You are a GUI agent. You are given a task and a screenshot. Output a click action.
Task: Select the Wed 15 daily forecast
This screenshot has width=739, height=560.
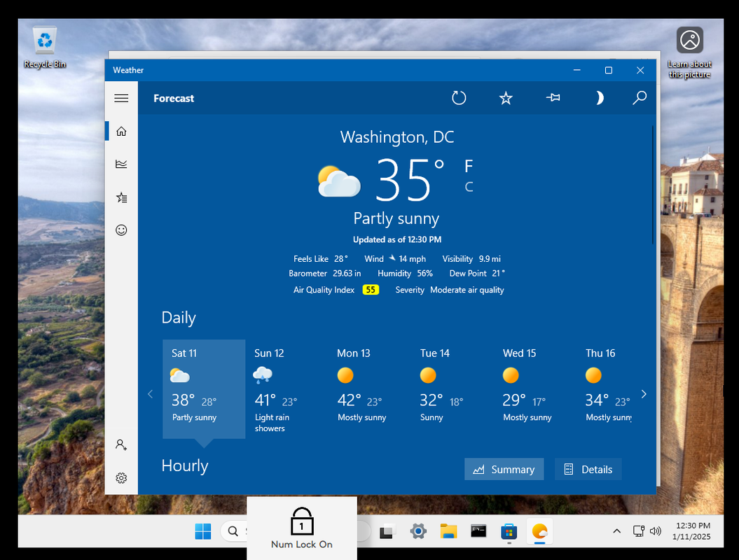click(535, 389)
